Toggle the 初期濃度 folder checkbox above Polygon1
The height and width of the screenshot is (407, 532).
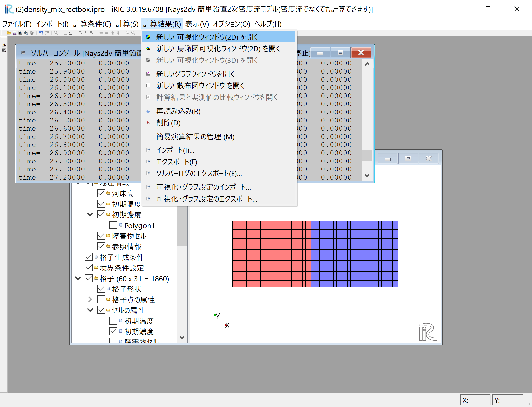click(x=101, y=214)
